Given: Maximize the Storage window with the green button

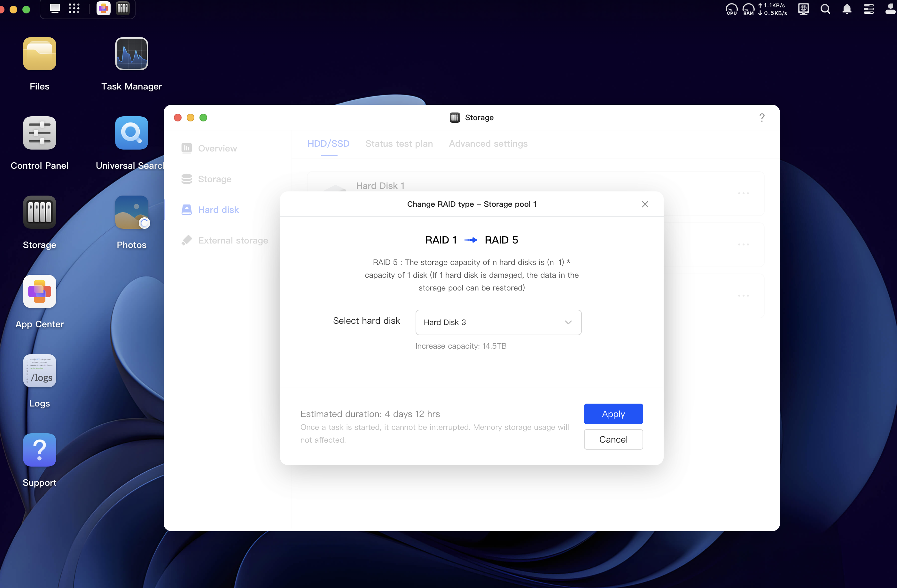Looking at the screenshot, I should pyautogui.click(x=203, y=118).
